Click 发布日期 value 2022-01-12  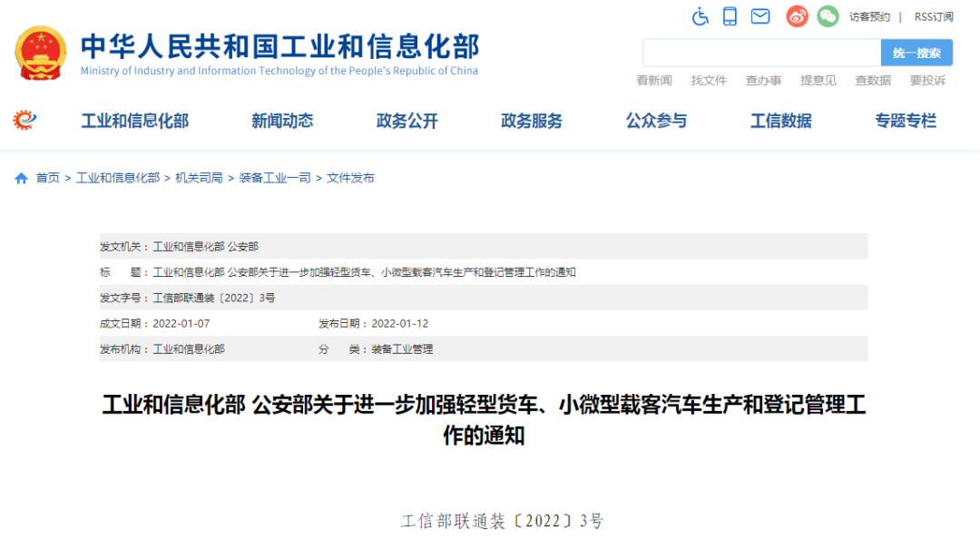[x=400, y=323]
